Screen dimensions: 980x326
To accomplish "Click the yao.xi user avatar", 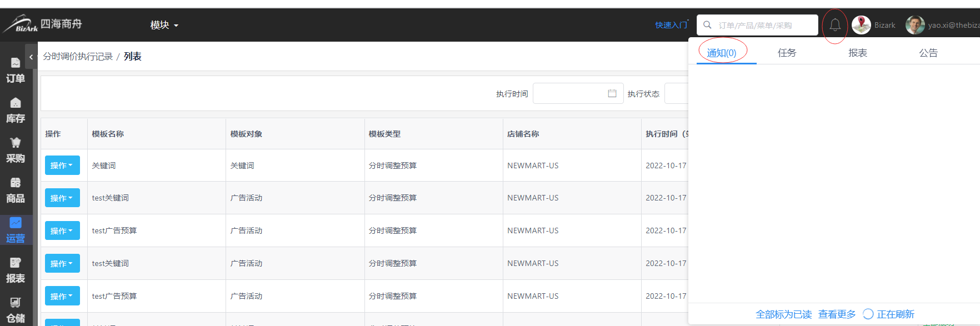I will tap(915, 25).
